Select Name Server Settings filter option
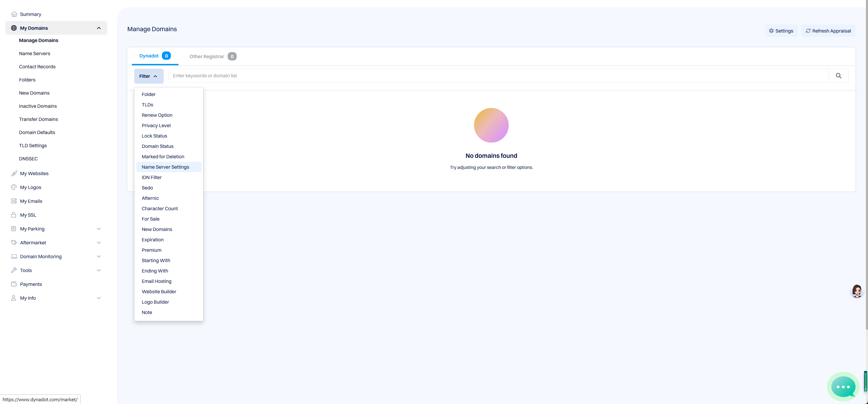 pos(165,167)
